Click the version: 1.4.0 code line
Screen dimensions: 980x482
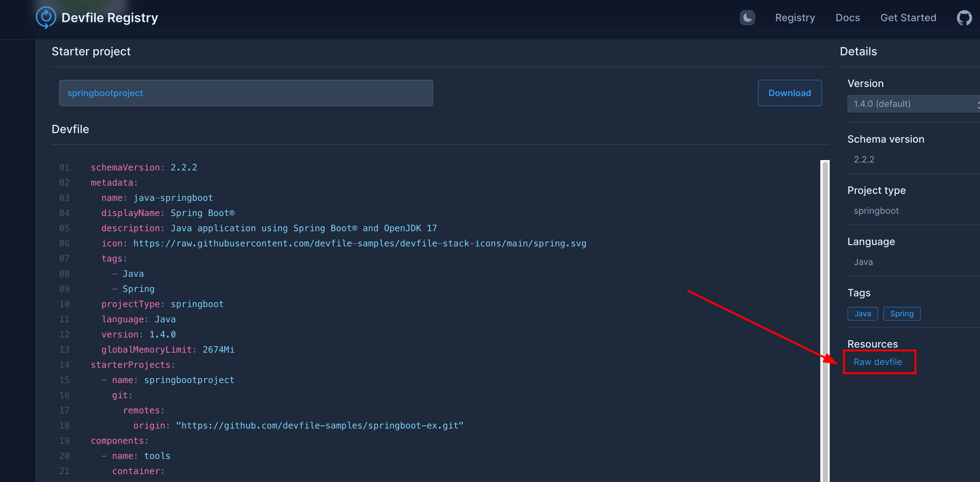(139, 334)
